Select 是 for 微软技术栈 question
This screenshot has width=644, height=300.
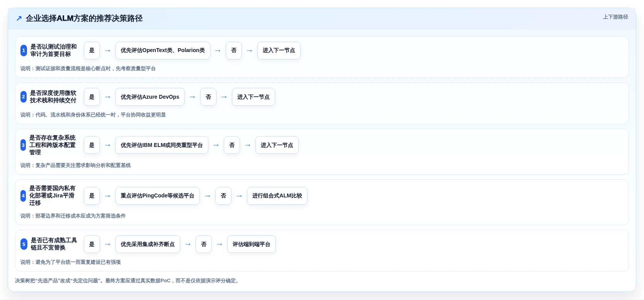(92, 97)
